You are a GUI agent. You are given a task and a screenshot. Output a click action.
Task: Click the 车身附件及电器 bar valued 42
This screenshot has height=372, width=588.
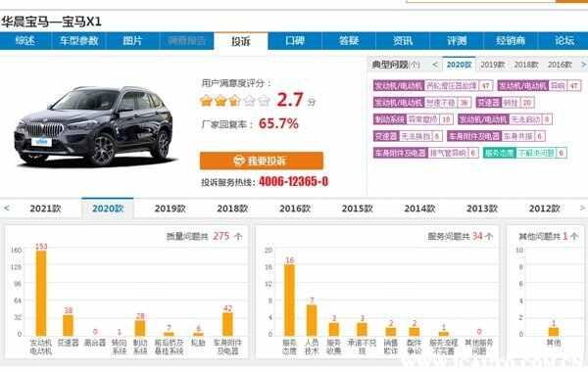coord(227,324)
